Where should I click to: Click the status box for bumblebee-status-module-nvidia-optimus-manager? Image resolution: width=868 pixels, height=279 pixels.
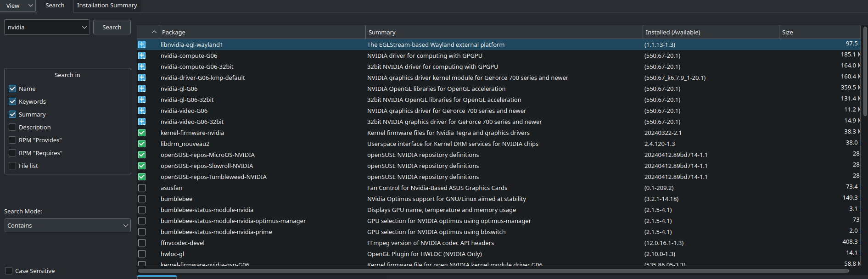(x=142, y=221)
